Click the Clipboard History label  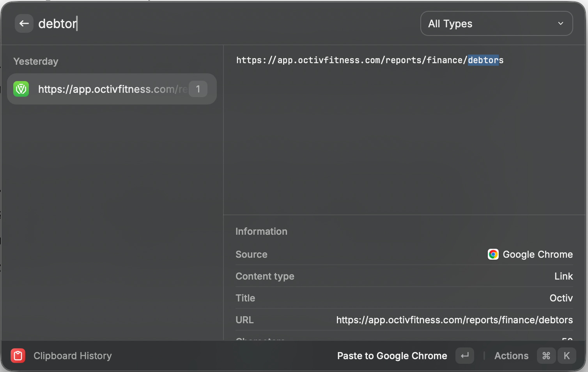(x=73, y=356)
